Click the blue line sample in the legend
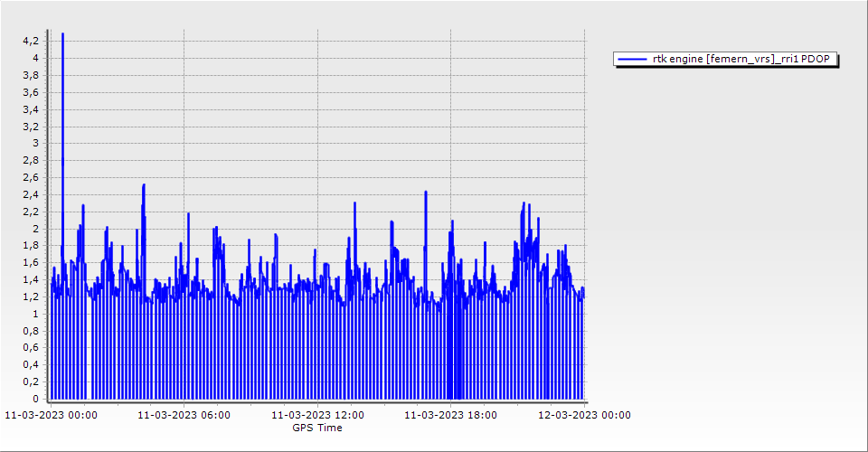 pos(632,59)
